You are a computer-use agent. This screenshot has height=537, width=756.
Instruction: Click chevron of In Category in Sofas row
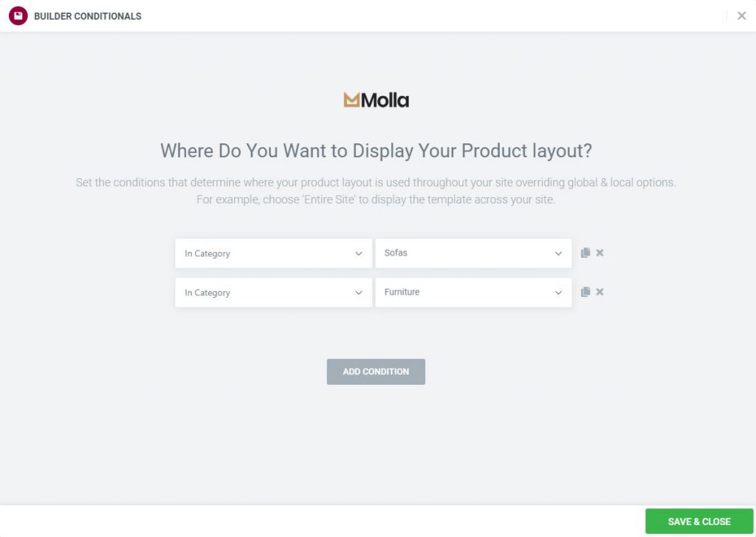click(x=359, y=253)
